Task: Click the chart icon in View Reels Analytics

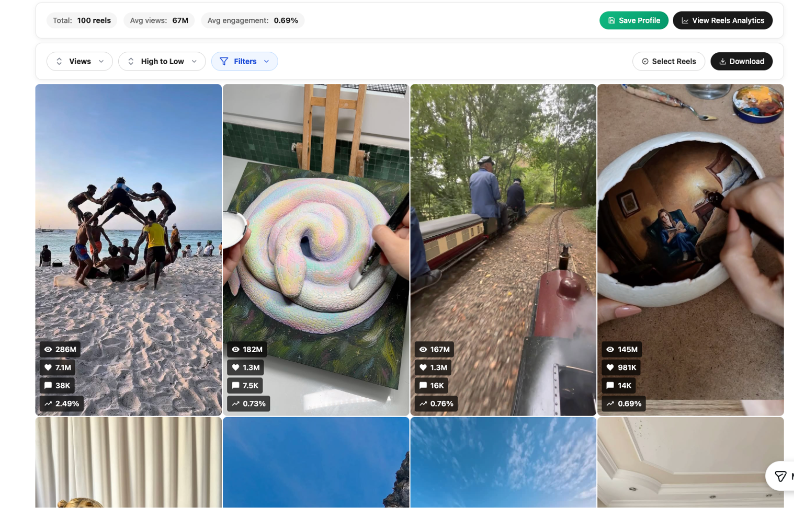Action: coord(685,20)
